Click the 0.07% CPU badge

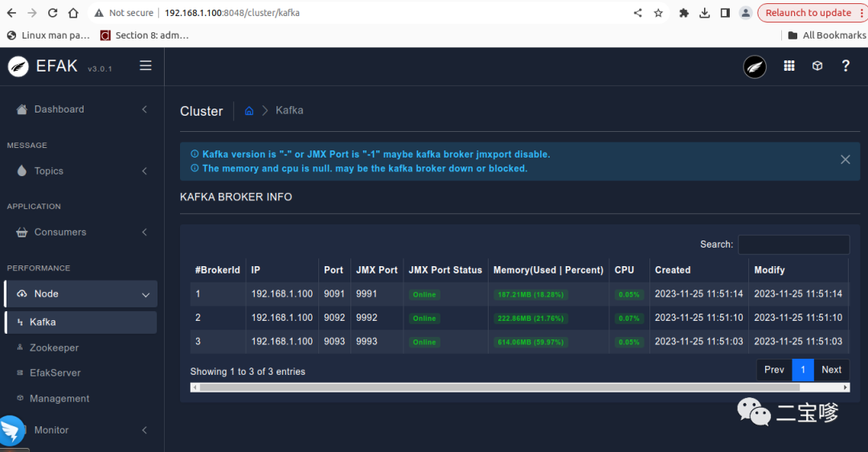pos(628,318)
